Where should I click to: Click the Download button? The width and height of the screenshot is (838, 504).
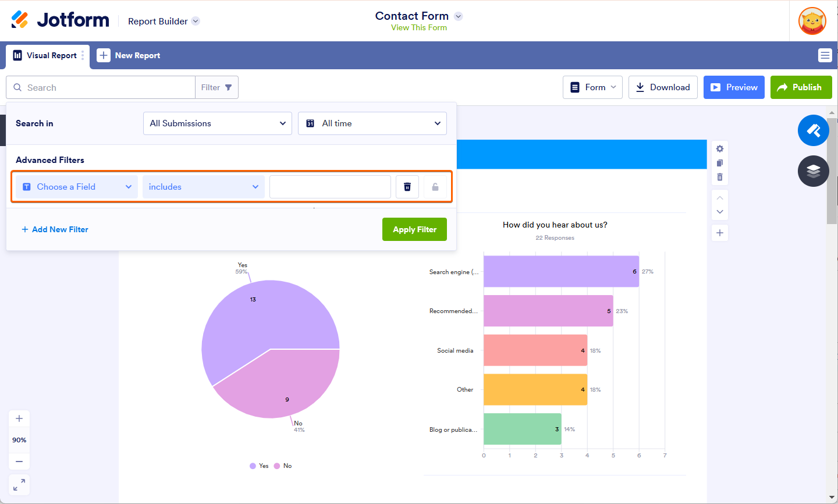click(x=663, y=87)
